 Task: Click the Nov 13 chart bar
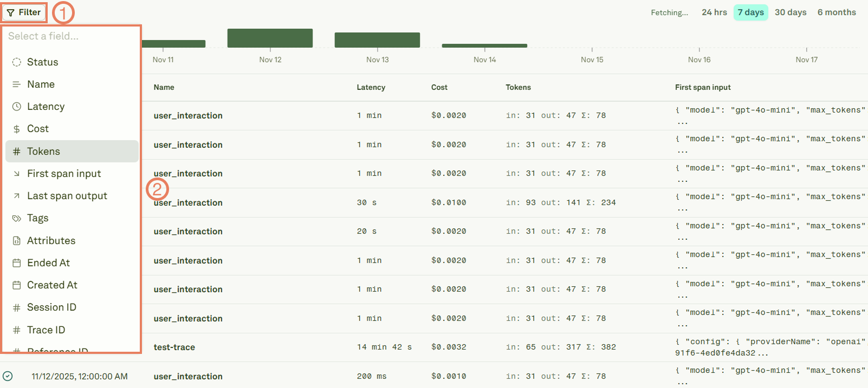(377, 40)
